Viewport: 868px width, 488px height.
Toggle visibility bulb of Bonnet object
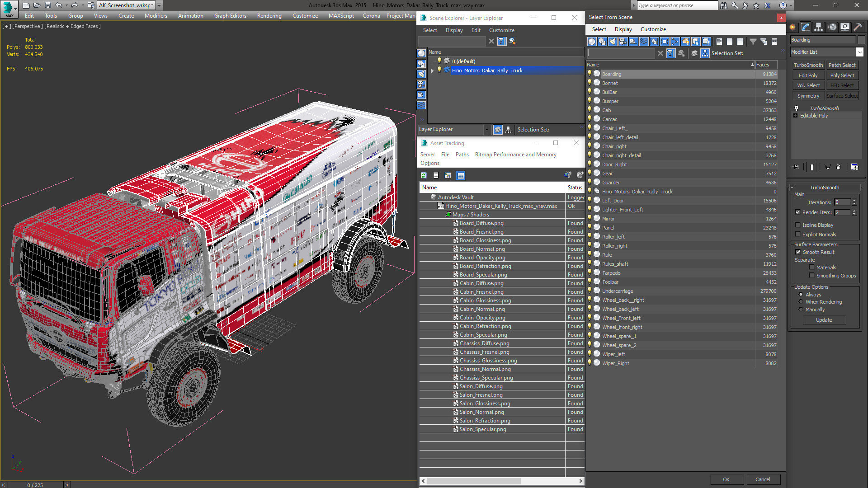[x=590, y=83]
